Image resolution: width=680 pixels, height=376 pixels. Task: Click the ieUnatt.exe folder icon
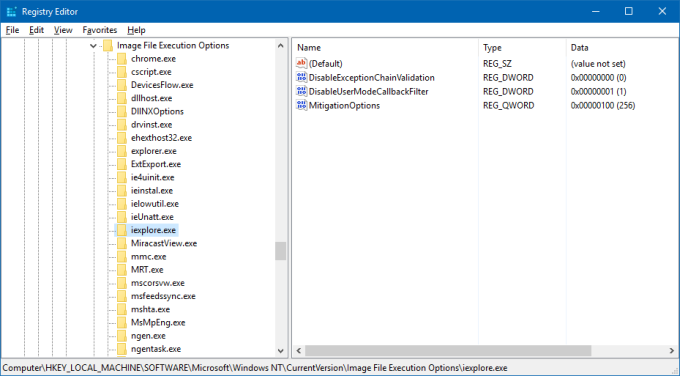122,217
